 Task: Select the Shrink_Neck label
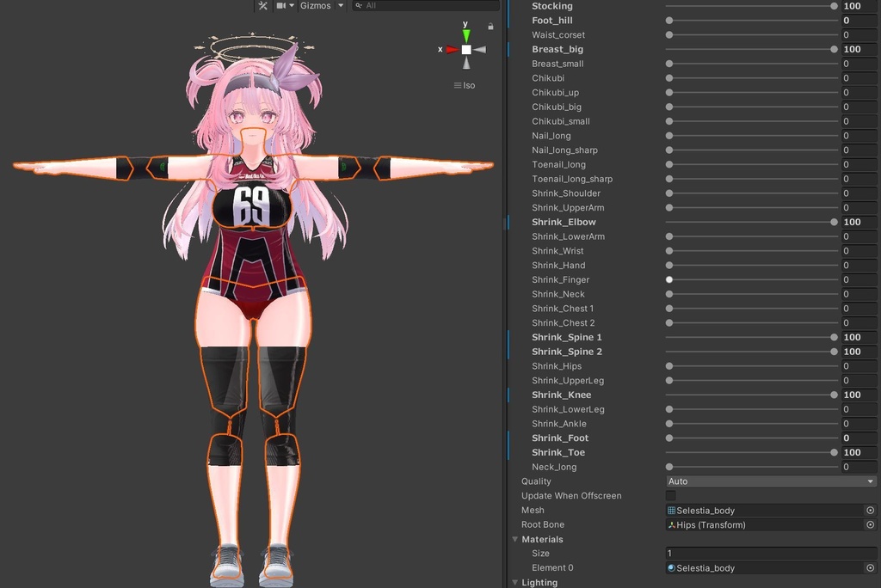coord(558,294)
